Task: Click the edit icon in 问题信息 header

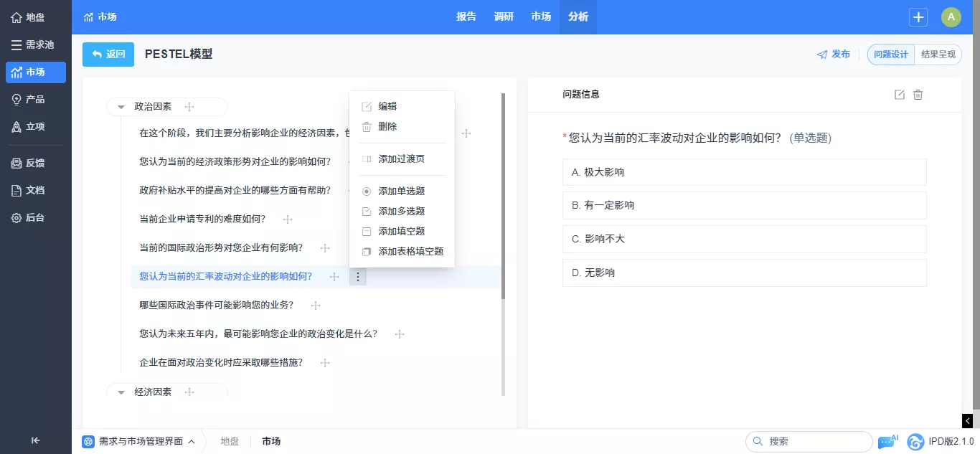Action: point(900,95)
